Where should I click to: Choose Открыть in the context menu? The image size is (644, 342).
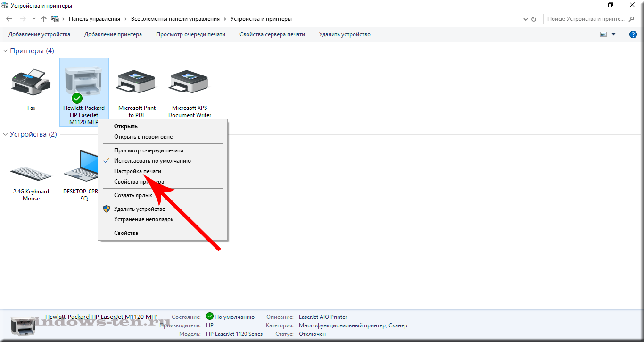(163, 126)
